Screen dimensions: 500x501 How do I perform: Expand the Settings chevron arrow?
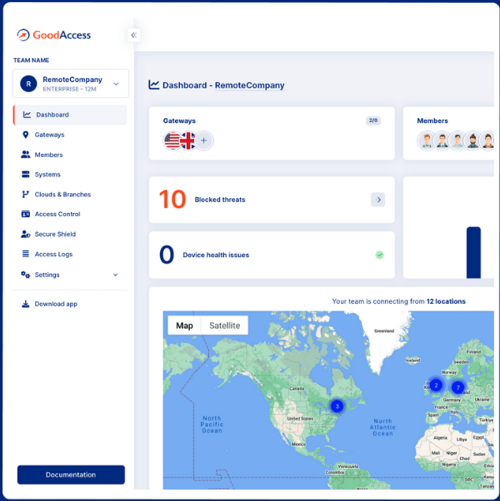pyautogui.click(x=115, y=275)
